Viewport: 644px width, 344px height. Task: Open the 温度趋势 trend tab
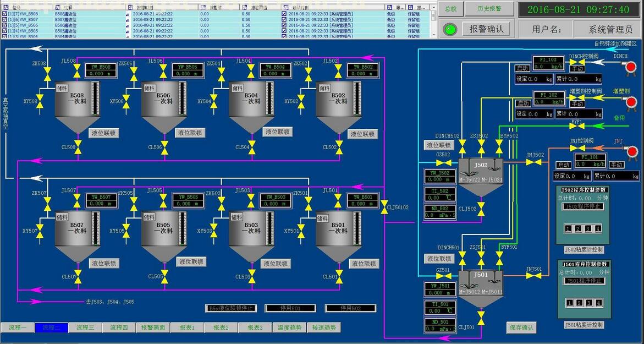pos(289,327)
